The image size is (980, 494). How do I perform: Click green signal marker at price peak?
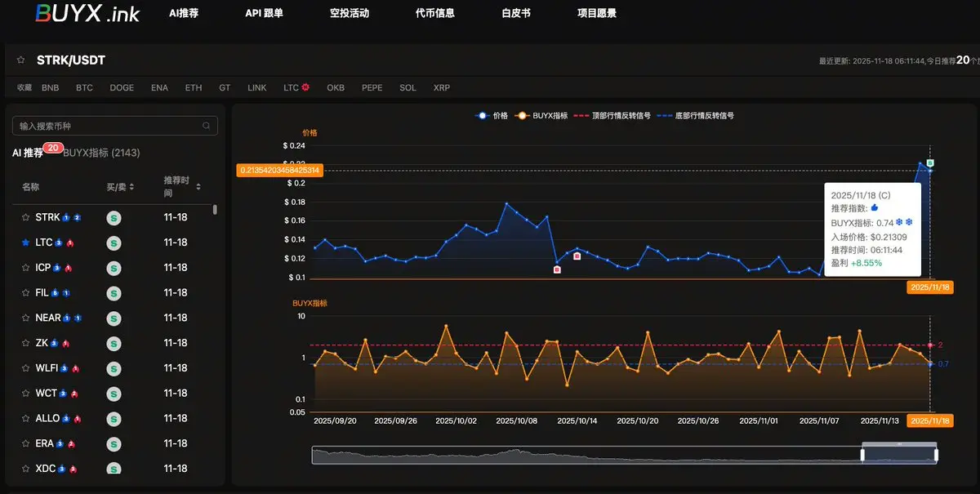[x=929, y=163]
